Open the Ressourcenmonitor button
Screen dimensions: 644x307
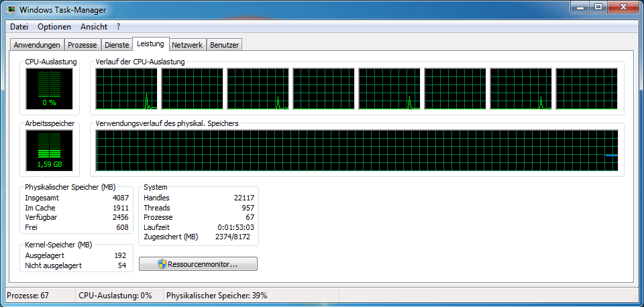tap(199, 264)
